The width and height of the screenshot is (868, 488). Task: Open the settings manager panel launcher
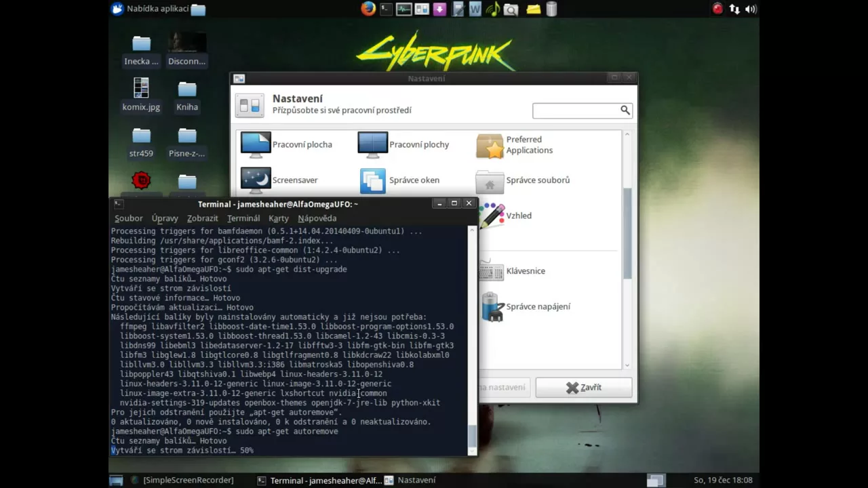(x=422, y=9)
